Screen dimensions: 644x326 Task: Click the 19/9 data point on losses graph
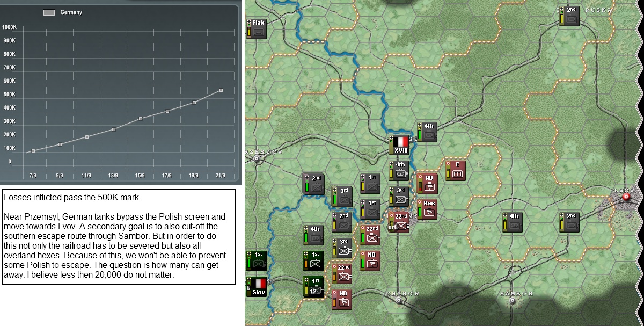point(194,103)
